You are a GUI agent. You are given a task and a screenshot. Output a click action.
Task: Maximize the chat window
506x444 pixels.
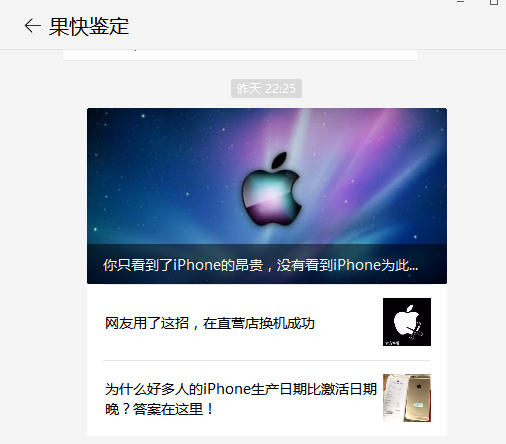(x=494, y=2)
